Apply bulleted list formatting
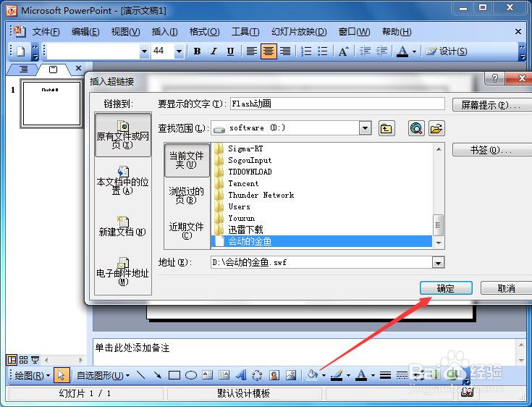Screen dimensions: 532x407 pyautogui.click(x=323, y=51)
